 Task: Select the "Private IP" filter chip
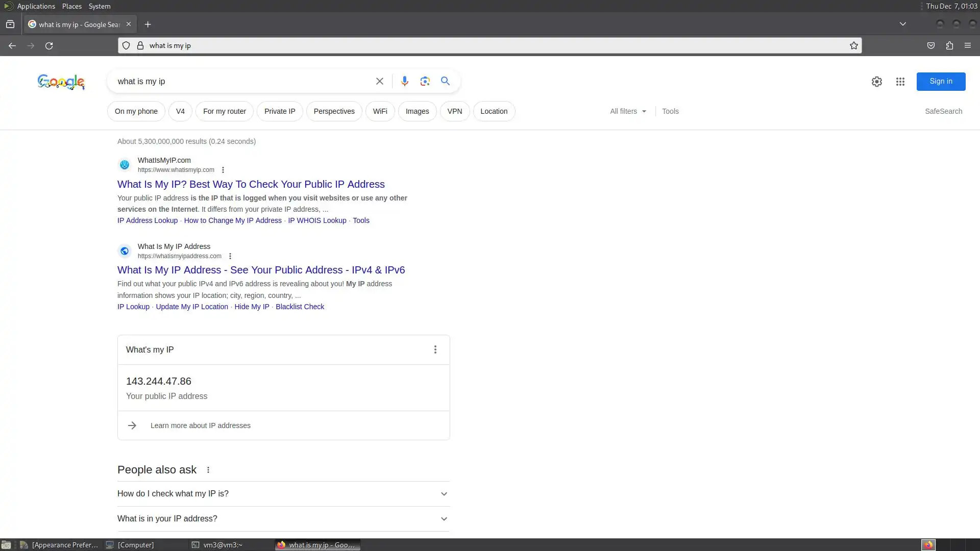point(279,111)
